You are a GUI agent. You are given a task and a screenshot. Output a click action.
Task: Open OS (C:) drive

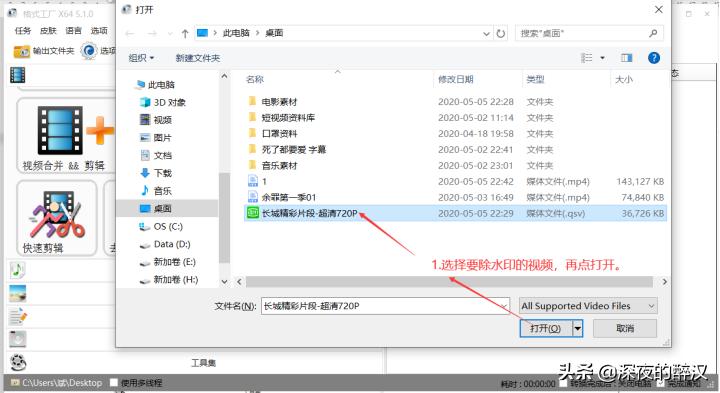(x=161, y=226)
